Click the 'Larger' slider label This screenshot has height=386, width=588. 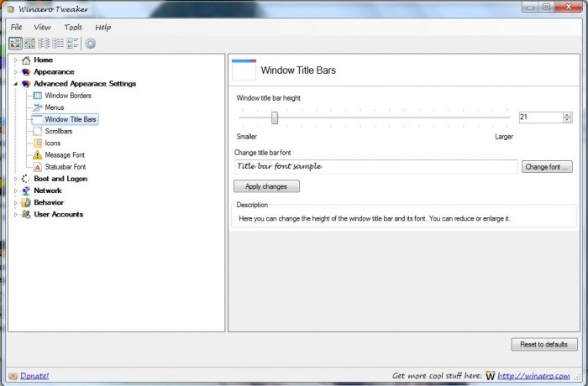click(x=504, y=137)
